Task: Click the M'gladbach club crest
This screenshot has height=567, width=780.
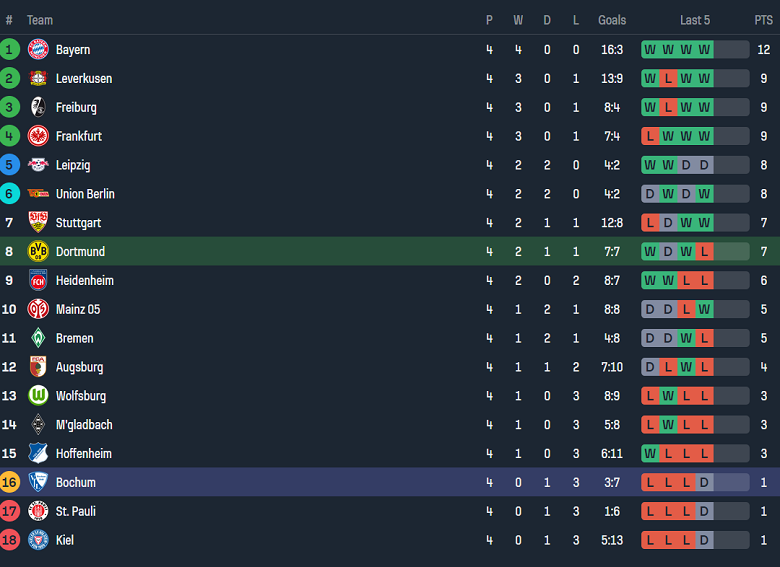Action: click(x=38, y=424)
